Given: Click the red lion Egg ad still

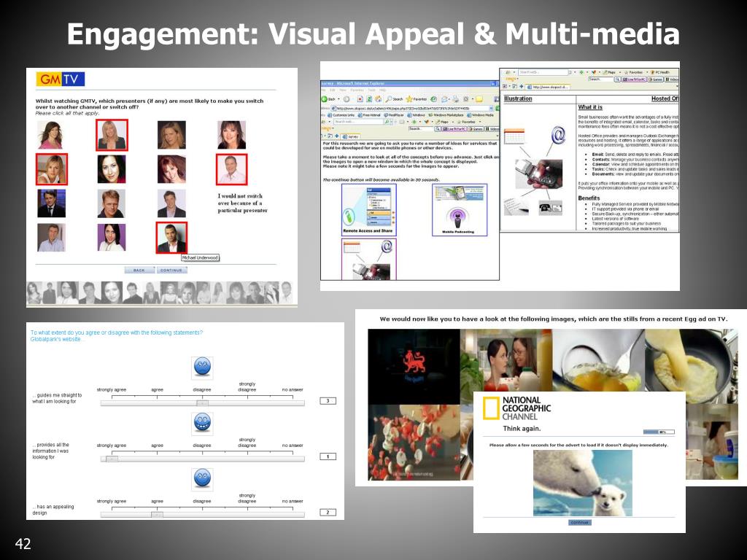Looking at the screenshot, I should [414, 367].
